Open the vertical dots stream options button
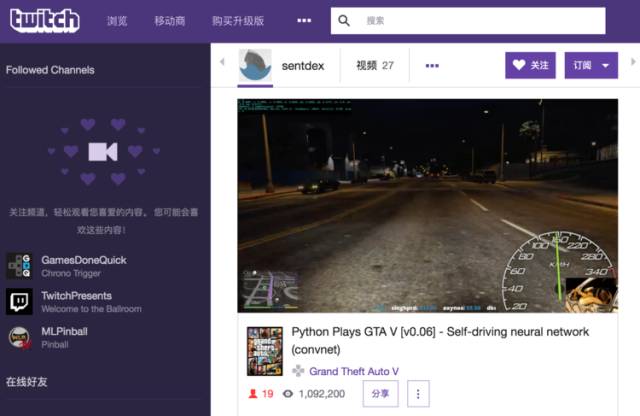 pos(418,394)
